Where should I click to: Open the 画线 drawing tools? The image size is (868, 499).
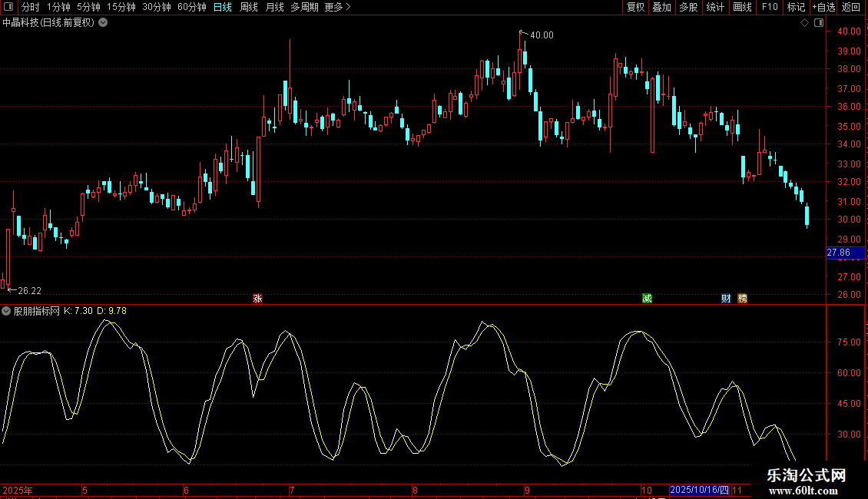(742, 7)
